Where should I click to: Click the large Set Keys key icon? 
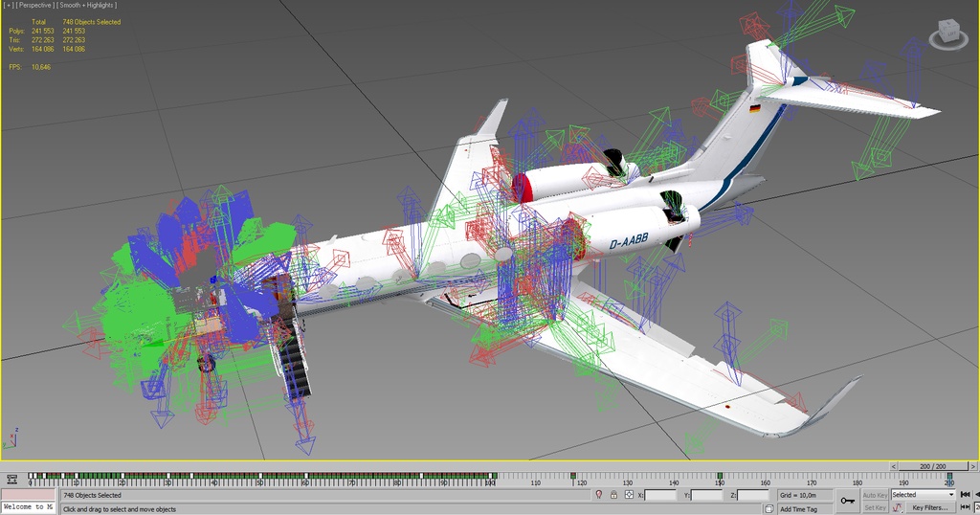click(846, 501)
